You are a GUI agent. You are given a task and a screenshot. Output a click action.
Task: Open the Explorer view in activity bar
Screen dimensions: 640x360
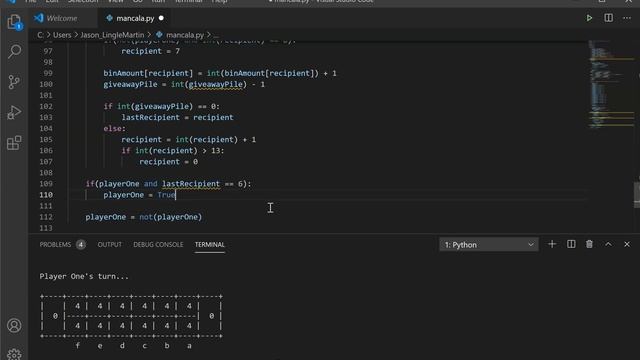14,22
